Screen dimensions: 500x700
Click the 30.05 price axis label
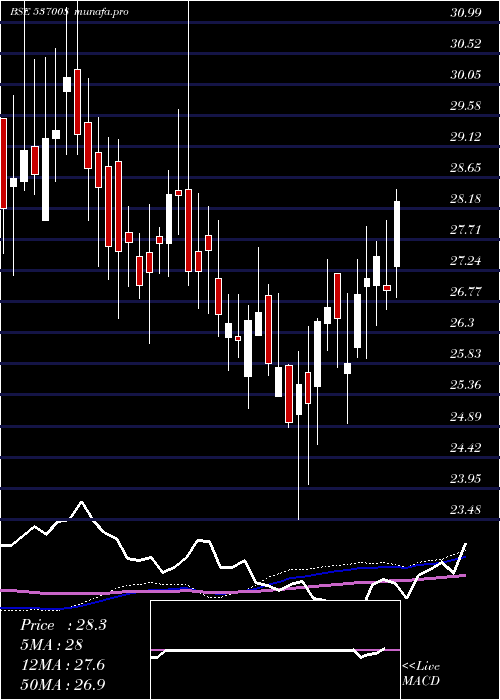pyautogui.click(x=466, y=75)
